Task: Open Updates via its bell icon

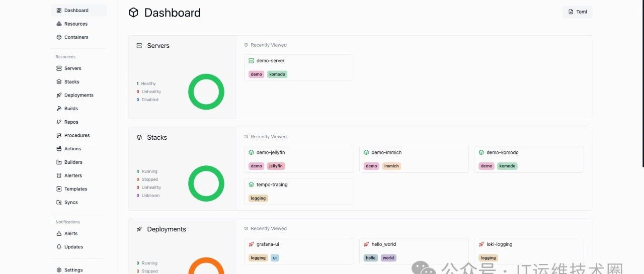Action: point(59,247)
